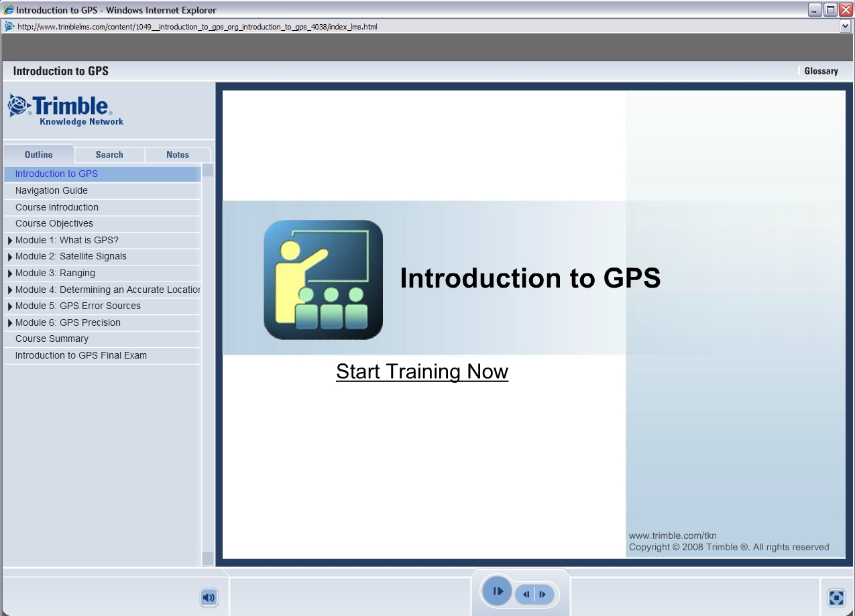Click the Module 5: GPS Error Sources label
Image resolution: width=855 pixels, height=616 pixels.
[78, 306]
